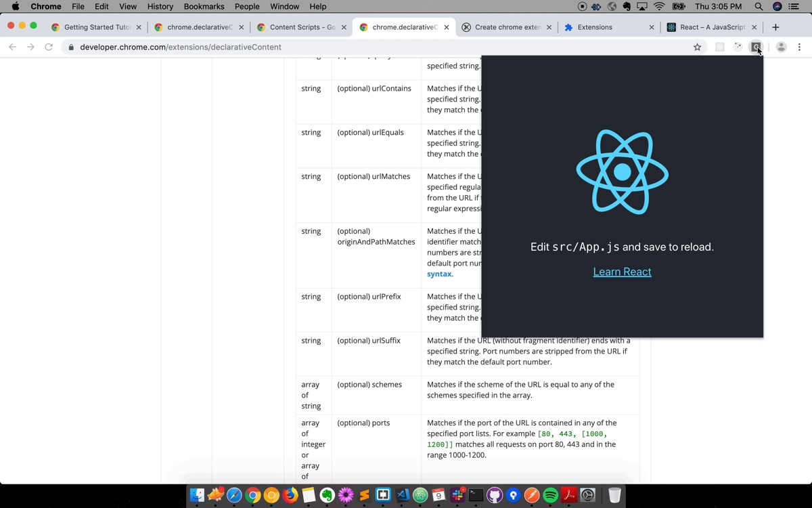This screenshot has width=812, height=508.
Task: Open the History menu
Action: [160, 7]
